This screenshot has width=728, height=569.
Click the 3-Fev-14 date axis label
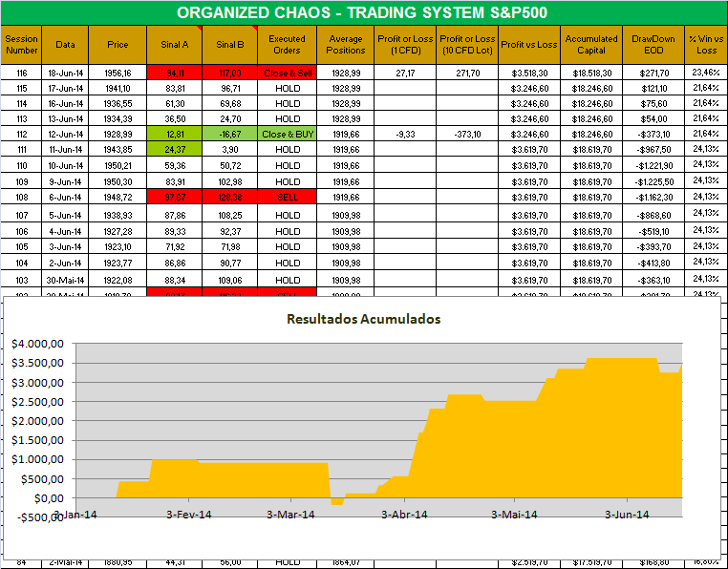pyautogui.click(x=188, y=515)
